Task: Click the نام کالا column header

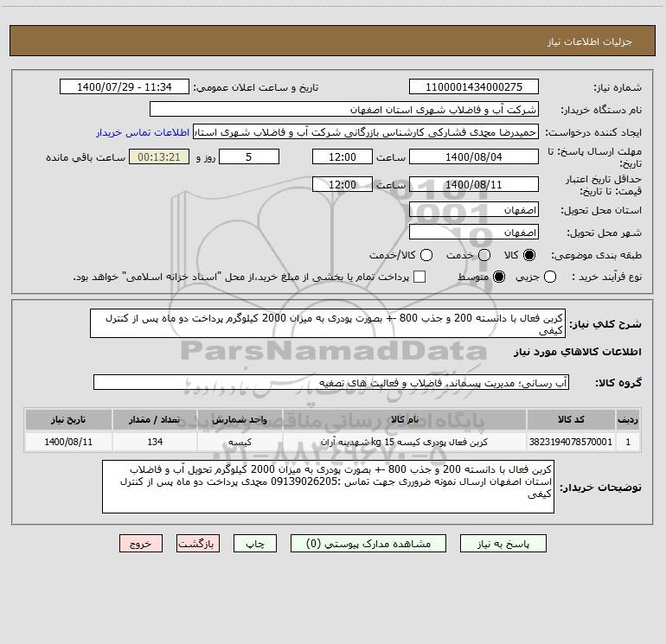Action: click(405, 419)
